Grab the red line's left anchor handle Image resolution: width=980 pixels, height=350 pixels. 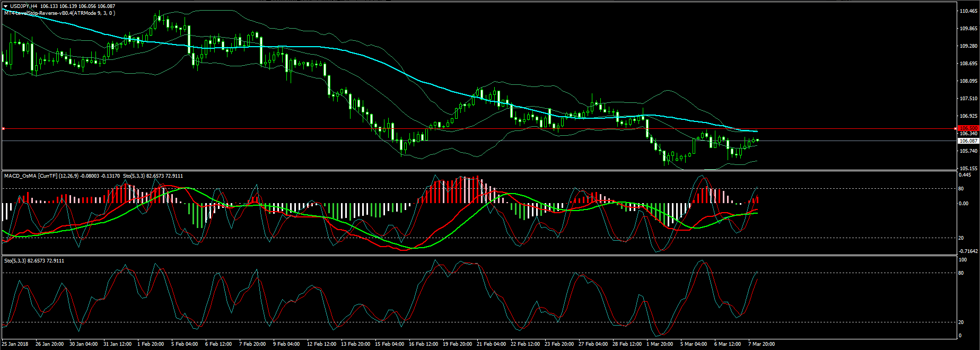pos(3,128)
